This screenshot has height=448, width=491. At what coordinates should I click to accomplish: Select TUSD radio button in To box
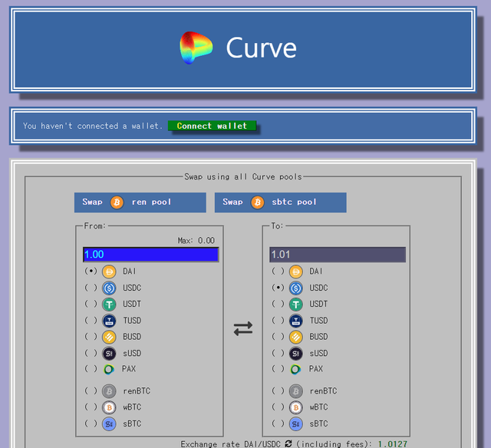pos(278,320)
